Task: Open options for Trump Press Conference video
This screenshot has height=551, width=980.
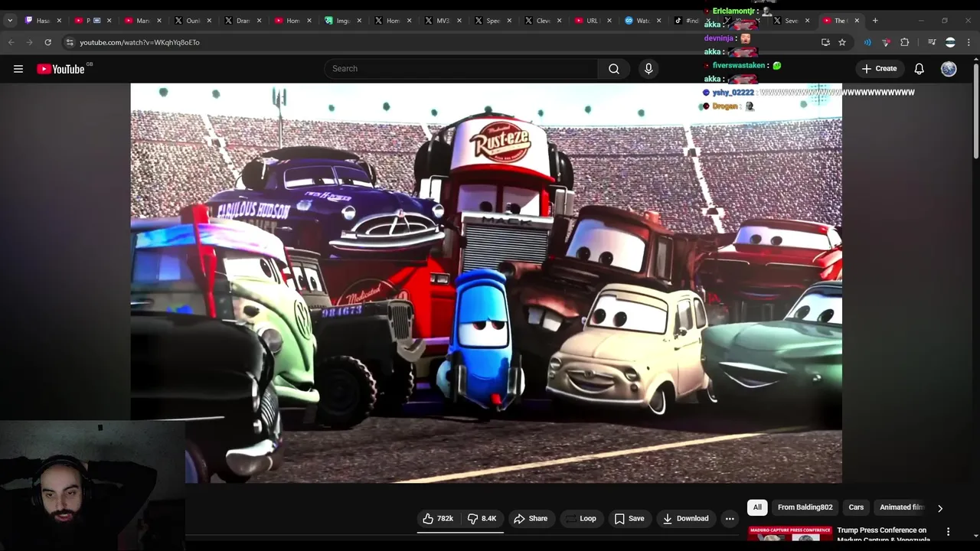Action: pyautogui.click(x=948, y=532)
